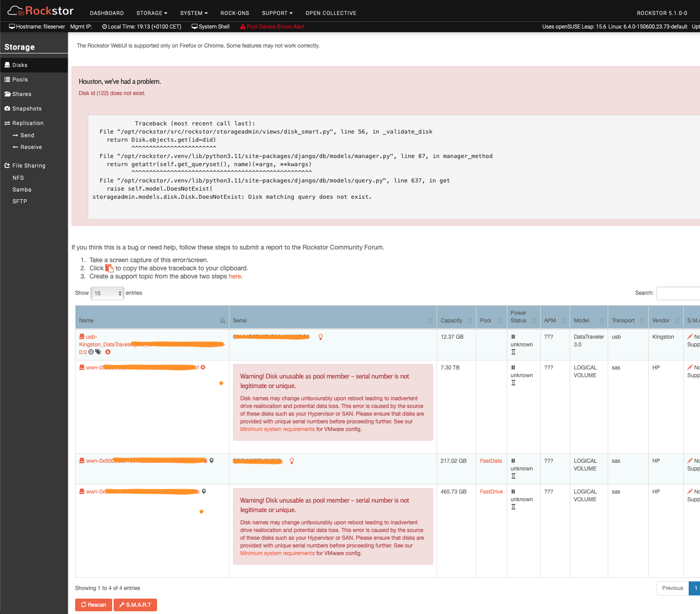Open the FastData pool link
Image resolution: width=700 pixels, height=614 pixels.
tap(490, 461)
